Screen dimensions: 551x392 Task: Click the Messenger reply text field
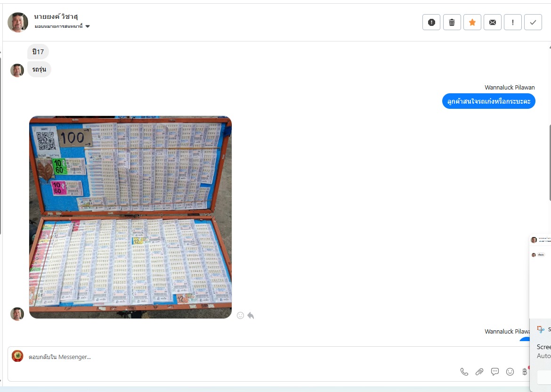[x=246, y=357]
